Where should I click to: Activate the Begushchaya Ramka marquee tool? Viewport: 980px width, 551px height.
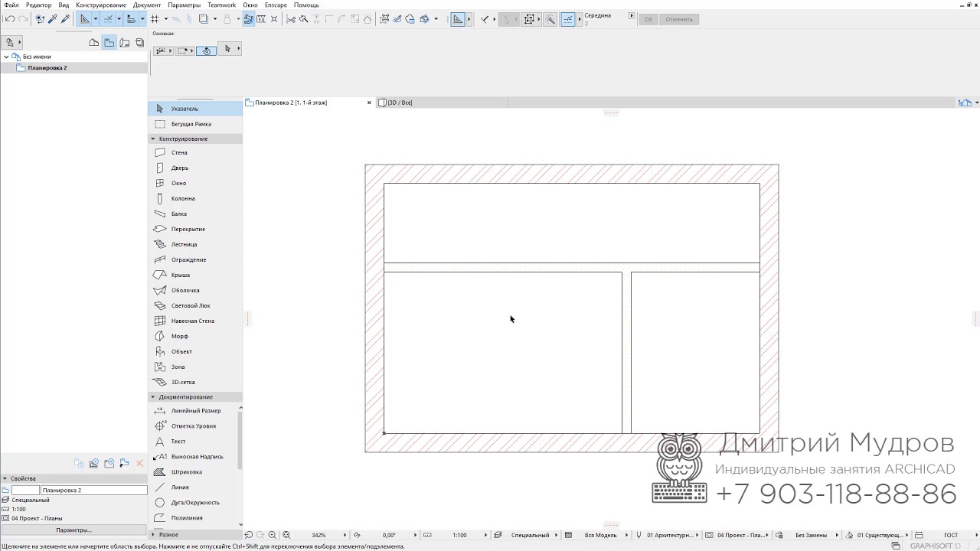pos(195,124)
